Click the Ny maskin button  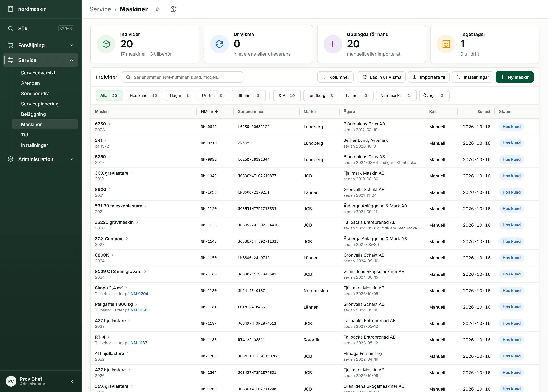(x=515, y=77)
